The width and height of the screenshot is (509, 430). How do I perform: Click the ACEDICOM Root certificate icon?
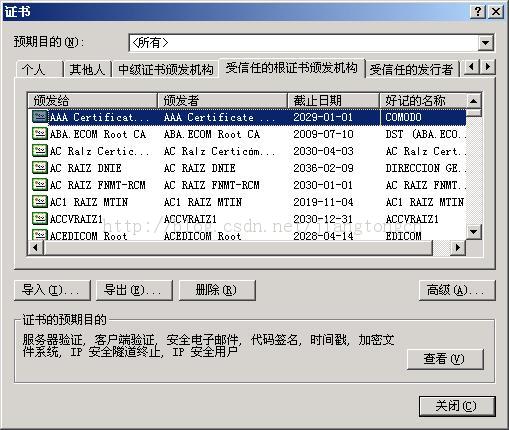(40, 235)
